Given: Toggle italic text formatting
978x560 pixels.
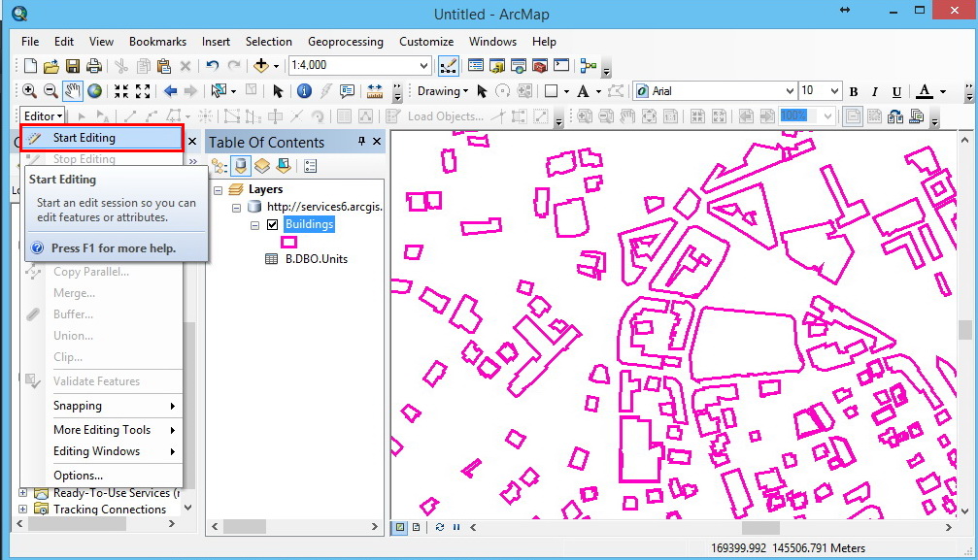Looking at the screenshot, I should 874,91.
